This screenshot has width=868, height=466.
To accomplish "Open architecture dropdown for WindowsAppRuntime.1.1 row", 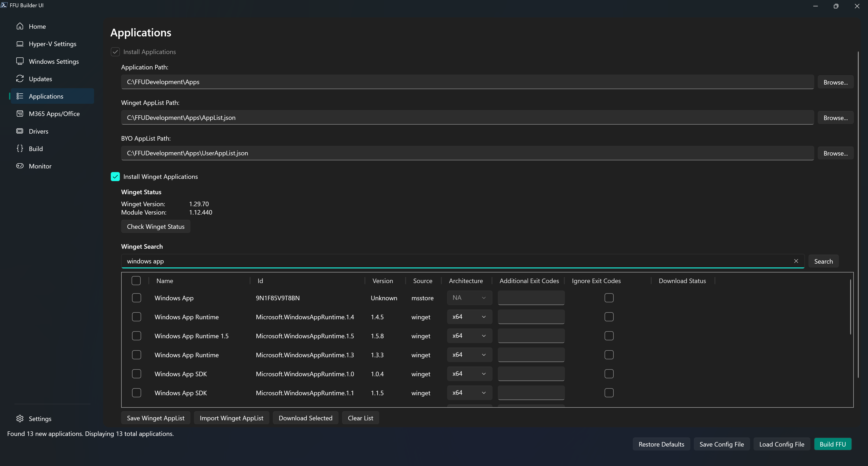I will 469,393.
